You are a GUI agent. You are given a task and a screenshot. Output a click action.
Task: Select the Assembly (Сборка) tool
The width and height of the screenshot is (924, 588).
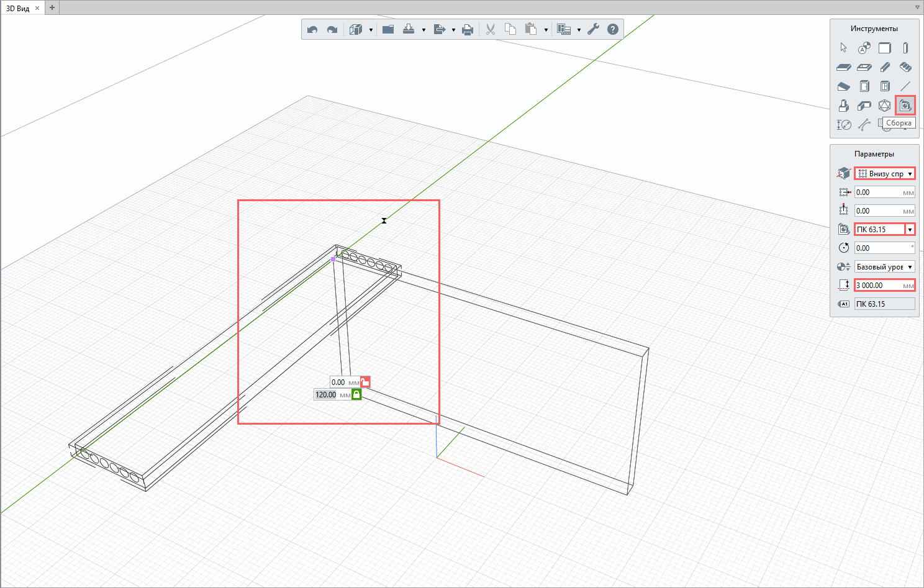click(x=905, y=106)
